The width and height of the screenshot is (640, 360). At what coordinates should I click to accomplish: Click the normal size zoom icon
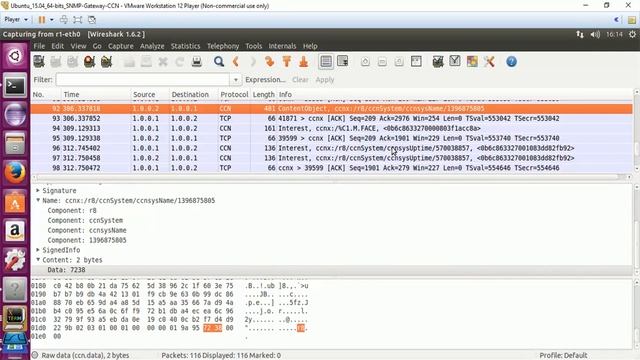coord(399,62)
